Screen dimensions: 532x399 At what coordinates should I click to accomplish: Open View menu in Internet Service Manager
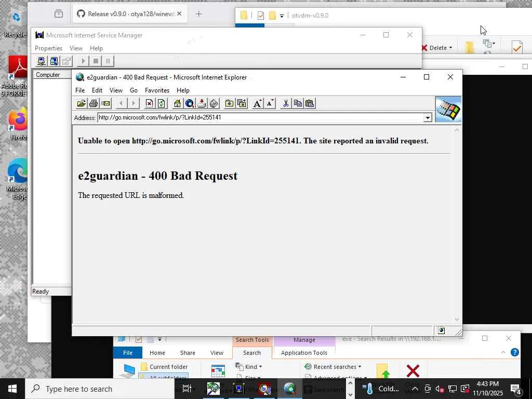click(76, 48)
